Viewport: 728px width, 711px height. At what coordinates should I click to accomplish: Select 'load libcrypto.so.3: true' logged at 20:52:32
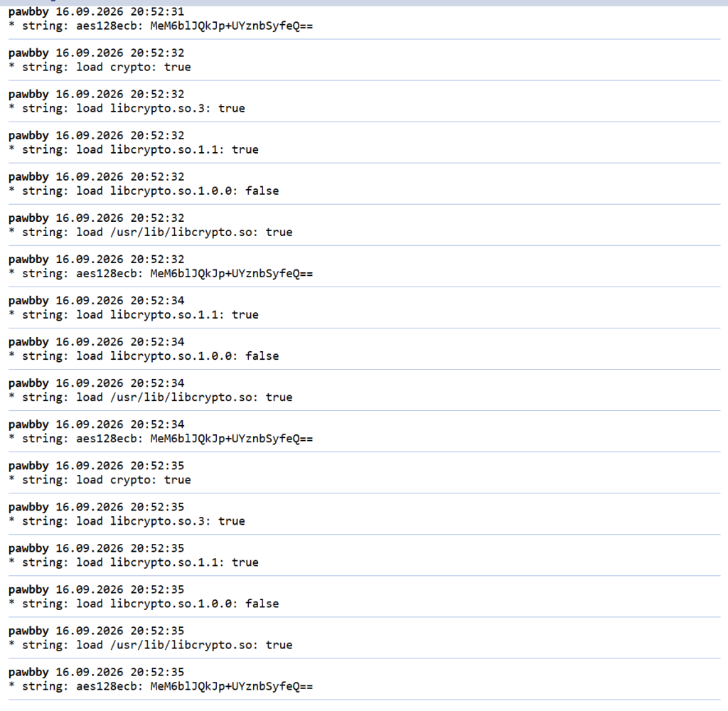[x=127, y=109]
